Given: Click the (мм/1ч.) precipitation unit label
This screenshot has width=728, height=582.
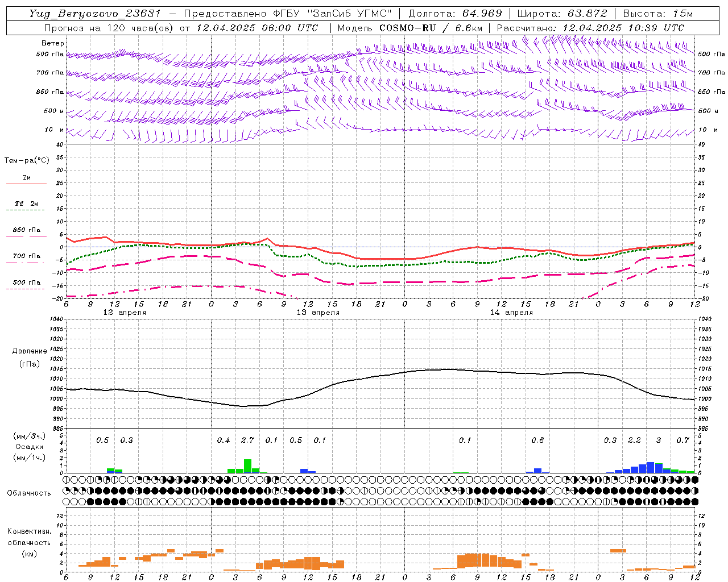Looking at the screenshot, I should [30, 458].
